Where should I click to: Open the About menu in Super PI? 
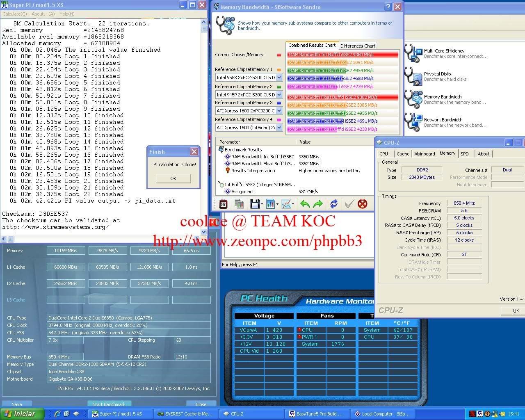coord(43,14)
